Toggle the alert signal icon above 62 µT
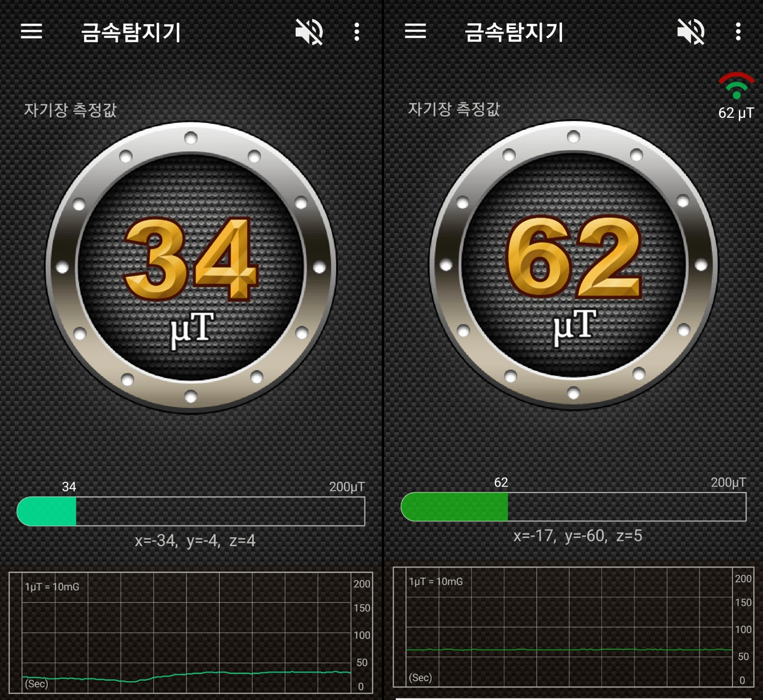Screen dimensions: 763x700 click(x=736, y=86)
